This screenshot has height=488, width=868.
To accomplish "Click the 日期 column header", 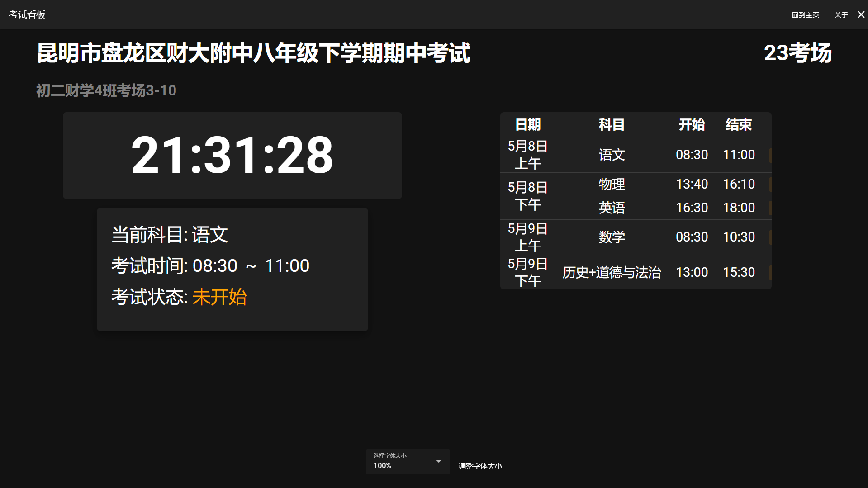I will click(528, 124).
